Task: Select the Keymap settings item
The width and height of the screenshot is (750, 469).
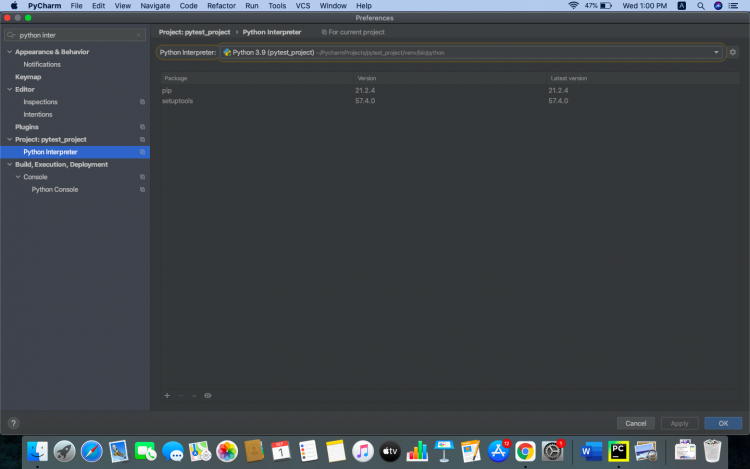Action: [x=28, y=76]
